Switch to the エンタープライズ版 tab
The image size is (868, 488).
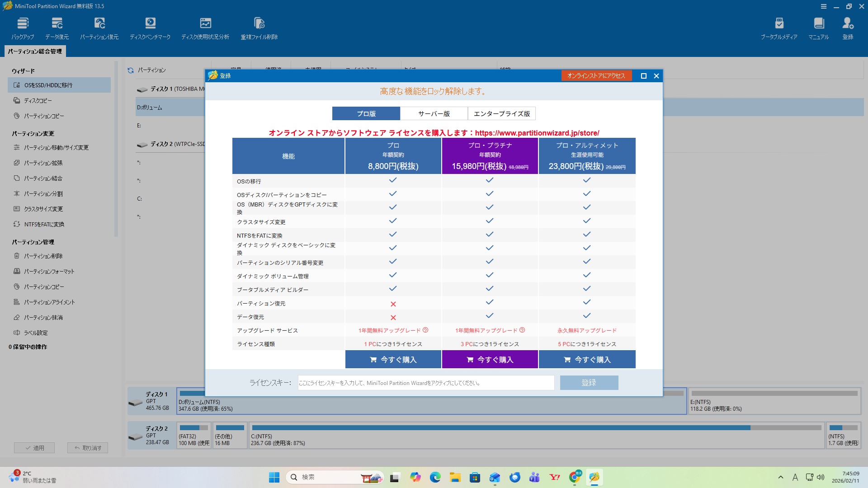click(x=502, y=113)
